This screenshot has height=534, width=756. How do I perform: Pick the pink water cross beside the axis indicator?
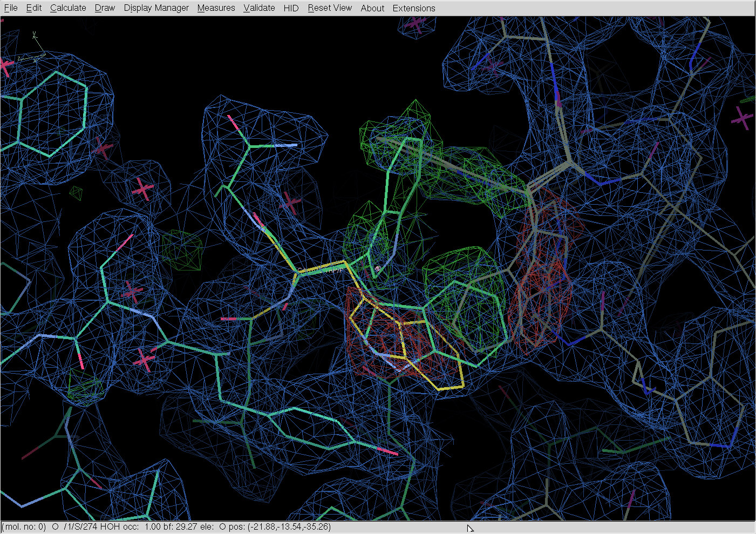(5, 67)
